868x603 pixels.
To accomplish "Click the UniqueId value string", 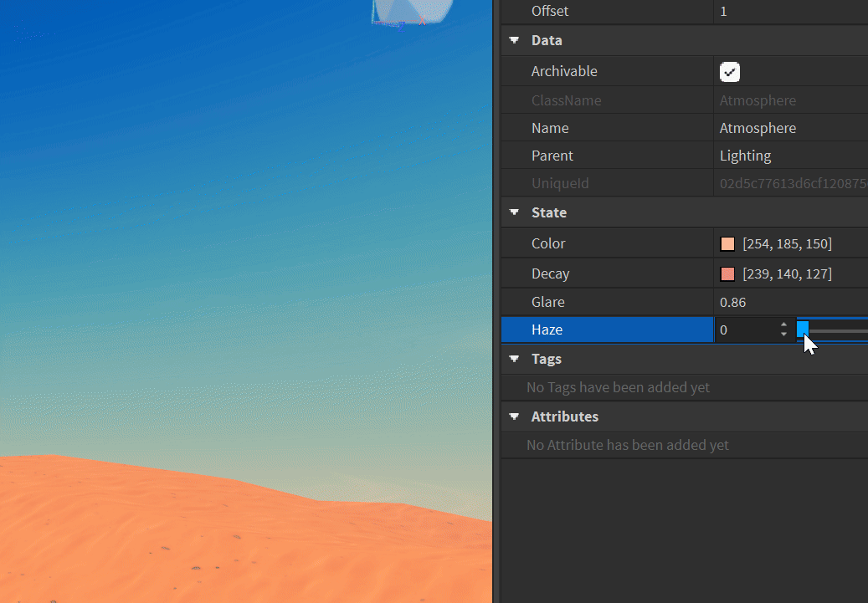I will pos(794,183).
